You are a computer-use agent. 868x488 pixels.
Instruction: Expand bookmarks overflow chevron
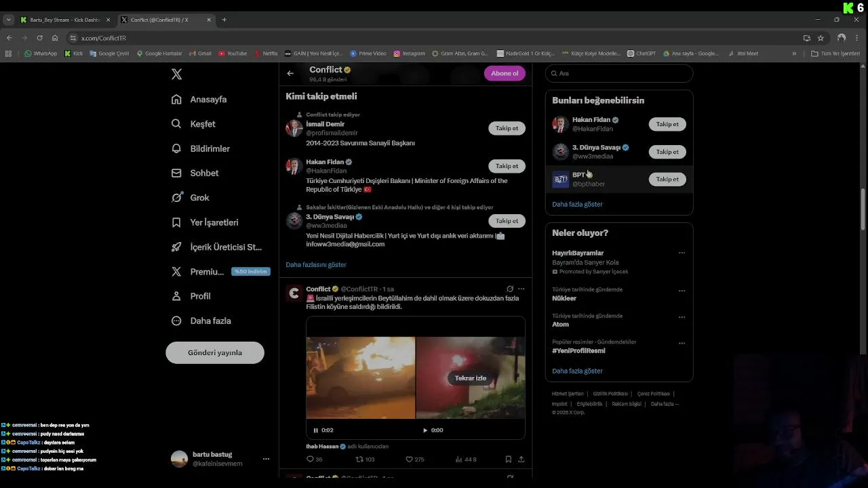point(794,54)
